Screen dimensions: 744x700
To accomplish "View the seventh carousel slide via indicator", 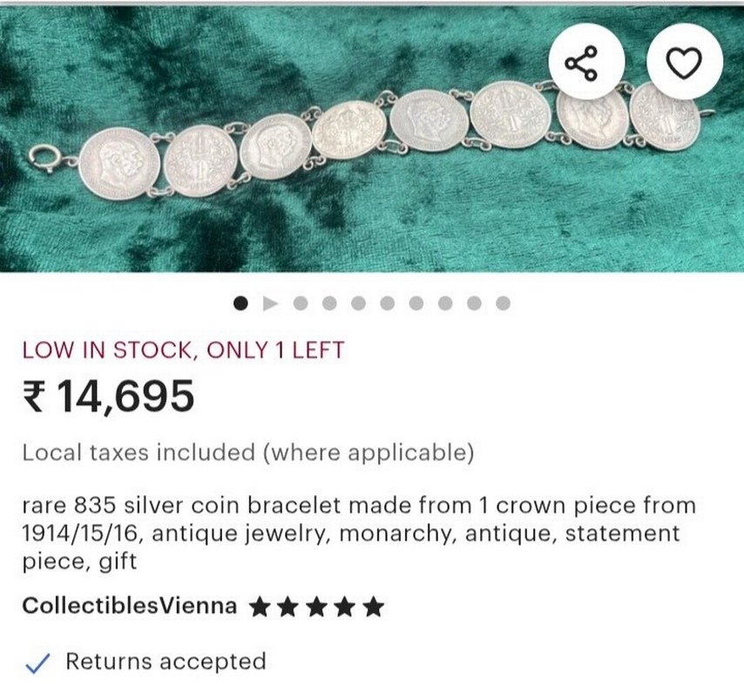I will [416, 303].
